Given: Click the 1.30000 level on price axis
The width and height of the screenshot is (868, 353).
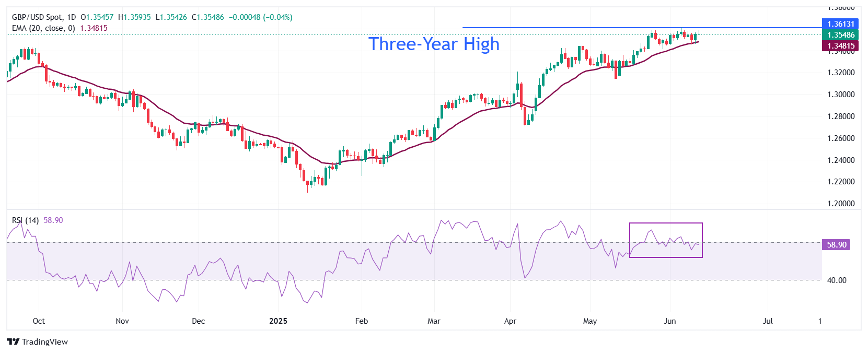Looking at the screenshot, I should click(x=841, y=95).
